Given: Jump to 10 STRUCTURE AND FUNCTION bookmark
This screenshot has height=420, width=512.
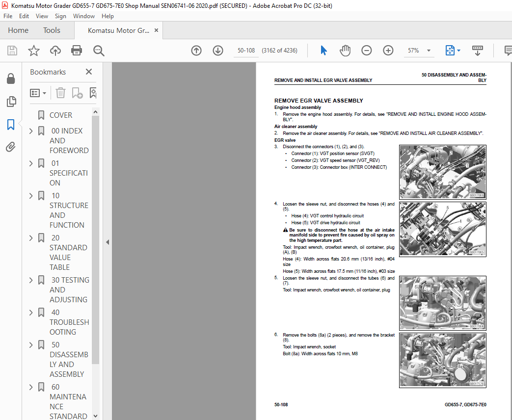Looking at the screenshot, I should pyautogui.click(x=69, y=210).
